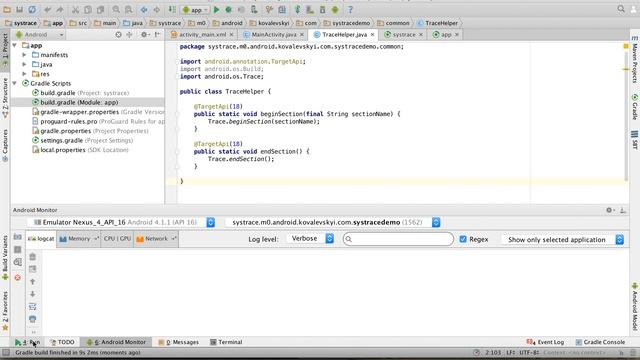Open the Build Variants side panel

coord(5,258)
